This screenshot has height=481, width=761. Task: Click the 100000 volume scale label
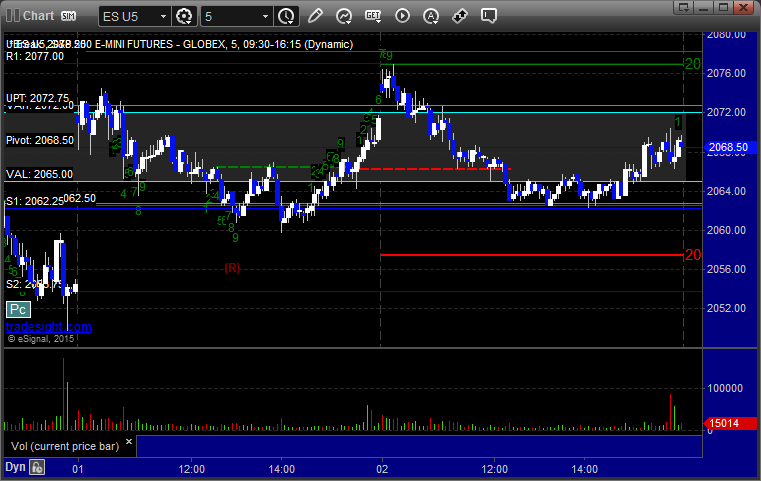click(x=725, y=388)
